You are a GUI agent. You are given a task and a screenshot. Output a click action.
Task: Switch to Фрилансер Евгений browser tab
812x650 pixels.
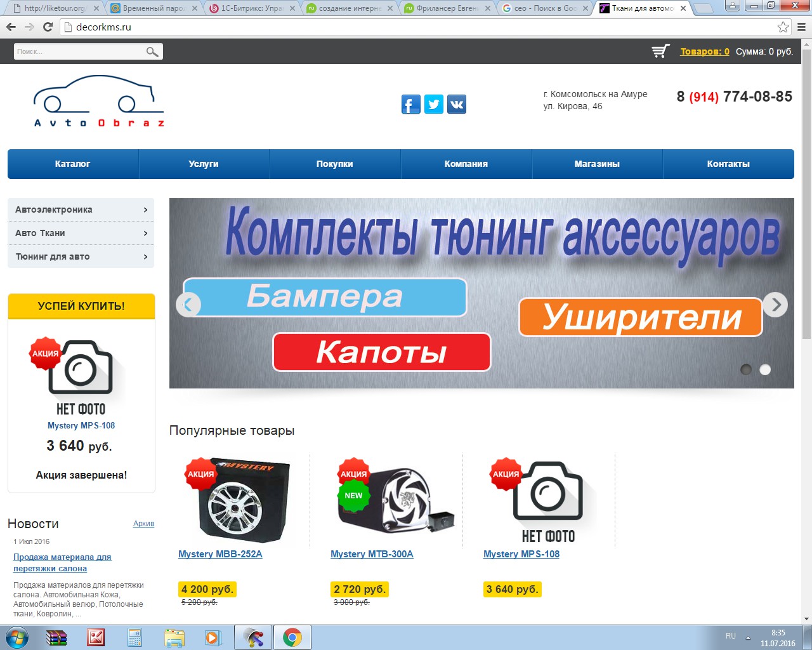point(447,8)
